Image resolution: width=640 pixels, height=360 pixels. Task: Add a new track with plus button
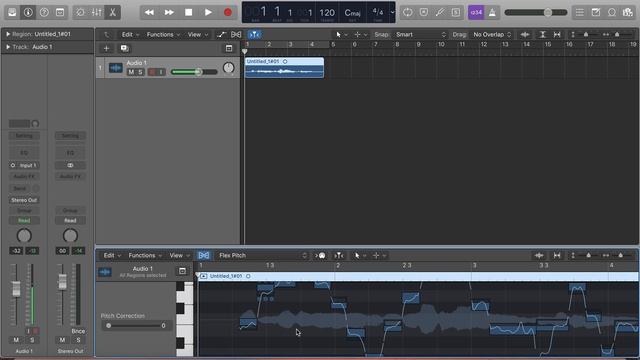(x=106, y=49)
